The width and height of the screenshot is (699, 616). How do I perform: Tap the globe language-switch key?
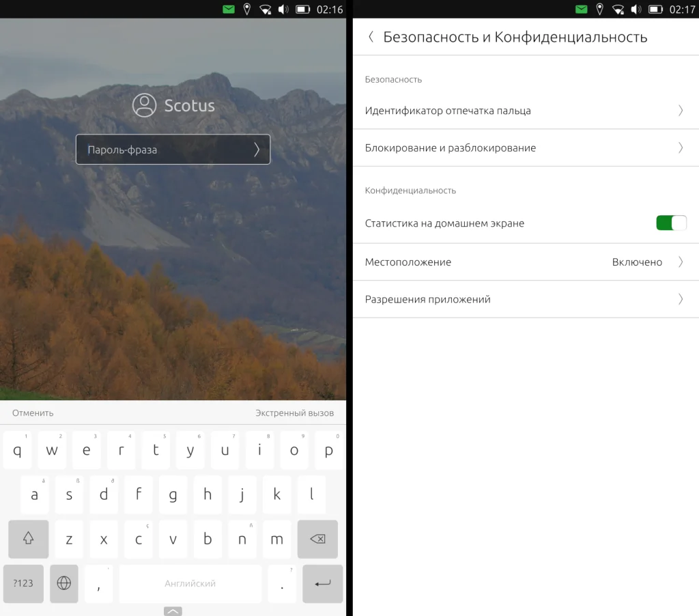pyautogui.click(x=64, y=584)
